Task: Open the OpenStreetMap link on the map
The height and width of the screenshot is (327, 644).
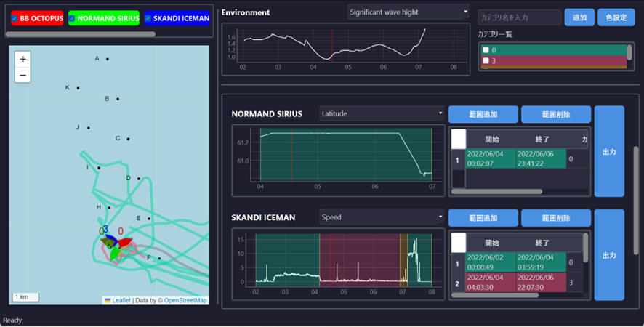Action: (x=185, y=300)
